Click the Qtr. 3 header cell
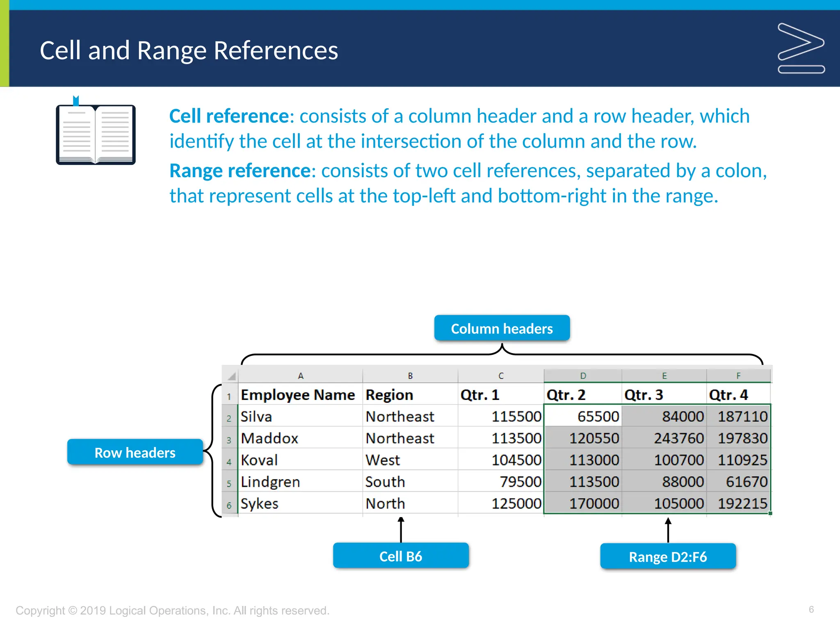840x630 pixels. point(664,394)
